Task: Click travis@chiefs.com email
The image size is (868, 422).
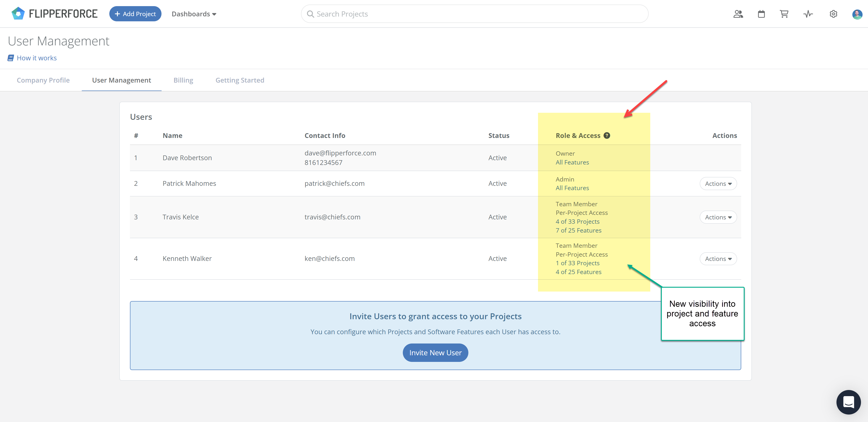Action: [x=333, y=217]
